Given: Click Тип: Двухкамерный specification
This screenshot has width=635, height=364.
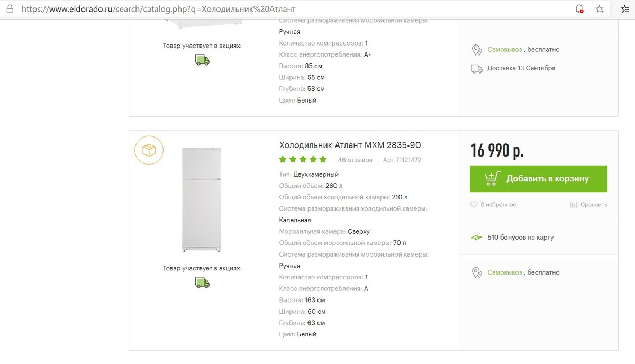Looking at the screenshot, I should tap(309, 174).
